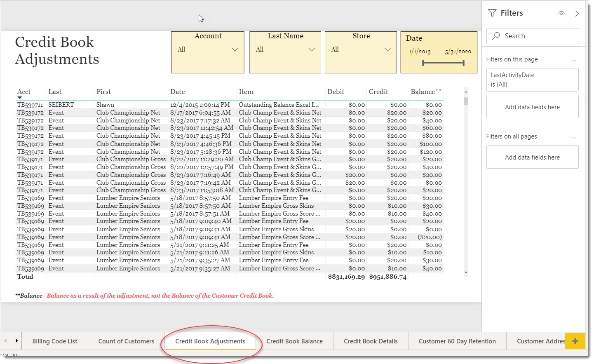Add a new report page with the plus button
The height and width of the screenshot is (364, 594).
[x=575, y=341]
